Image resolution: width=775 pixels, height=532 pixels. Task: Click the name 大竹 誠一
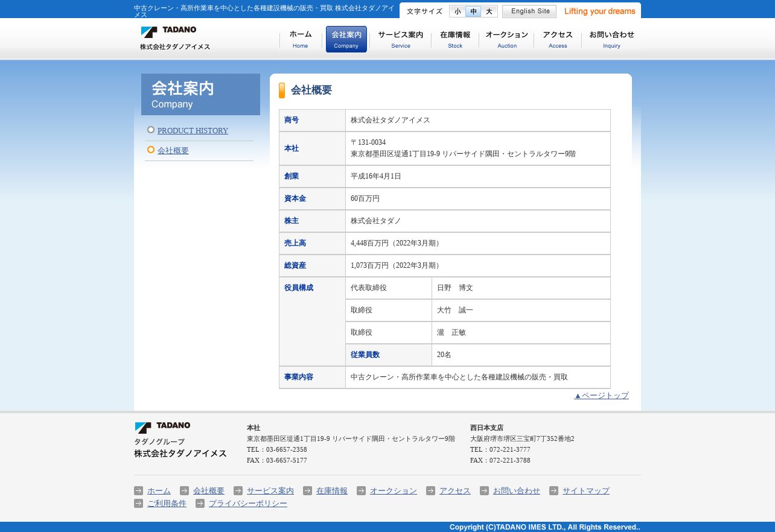point(455,311)
